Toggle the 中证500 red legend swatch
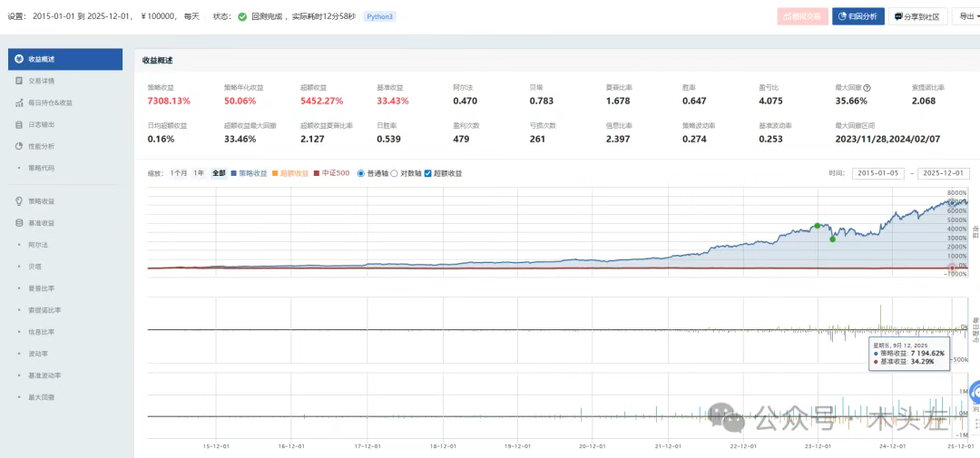Screen dimensions: 980x458 318,173
